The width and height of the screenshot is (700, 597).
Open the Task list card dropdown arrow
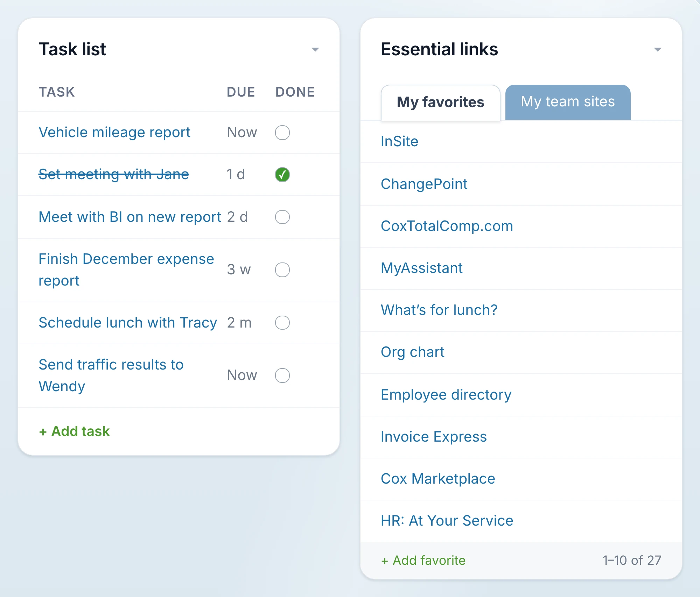(315, 50)
